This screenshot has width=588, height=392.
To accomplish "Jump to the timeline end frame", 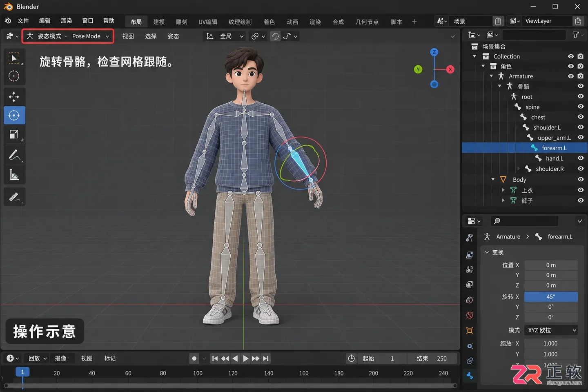I will [x=266, y=359].
